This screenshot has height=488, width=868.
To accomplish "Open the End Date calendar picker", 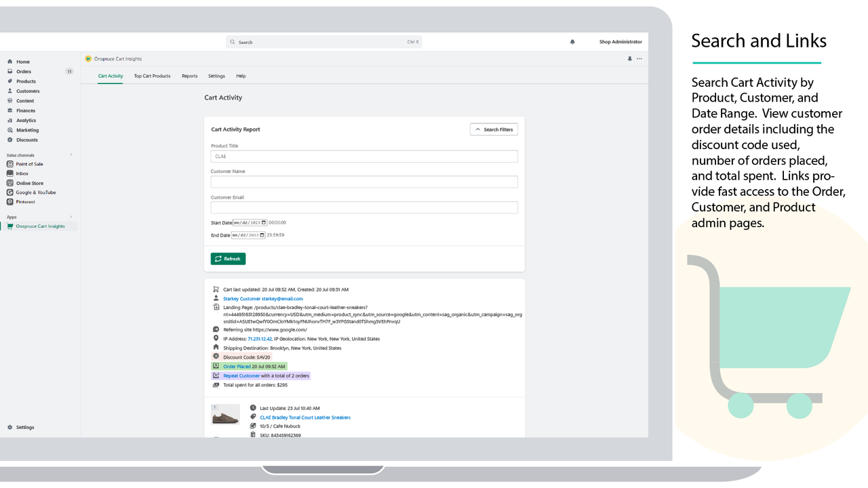I will coord(262,235).
